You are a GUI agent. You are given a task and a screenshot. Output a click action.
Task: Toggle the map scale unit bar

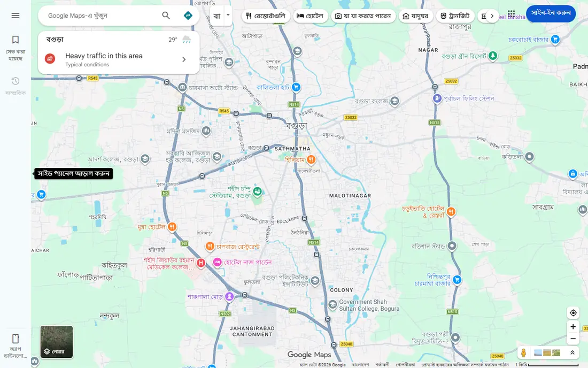click(x=547, y=365)
